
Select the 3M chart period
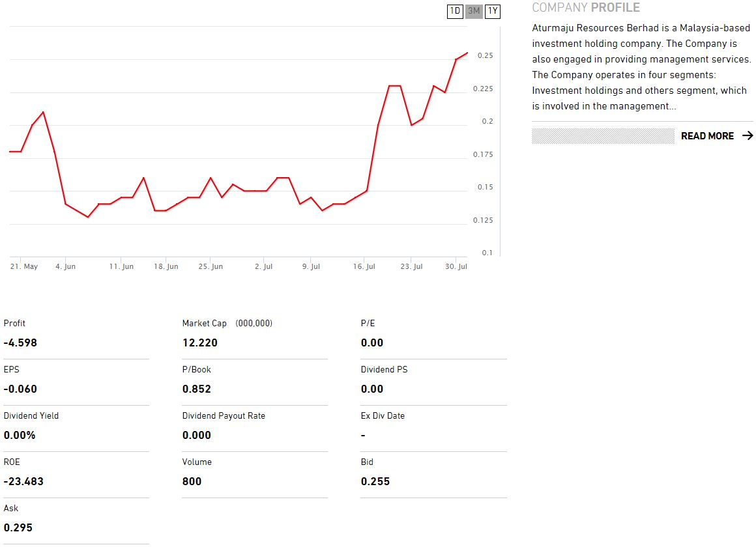tap(474, 11)
